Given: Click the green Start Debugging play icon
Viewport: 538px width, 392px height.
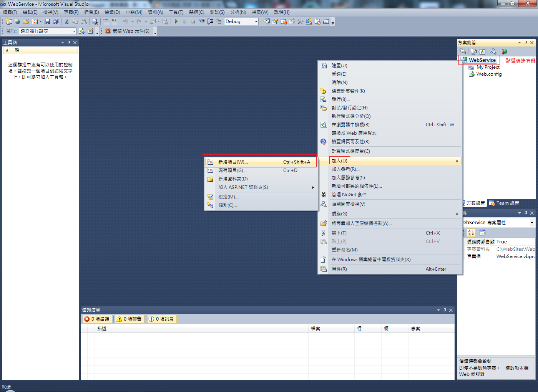Looking at the screenshot, I should [176, 22].
